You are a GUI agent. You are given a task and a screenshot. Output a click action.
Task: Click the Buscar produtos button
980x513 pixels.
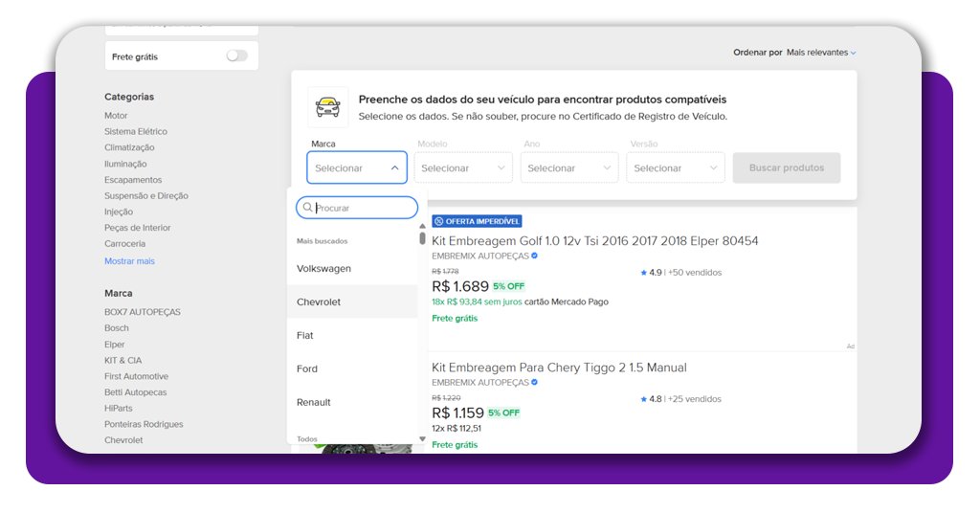(787, 167)
